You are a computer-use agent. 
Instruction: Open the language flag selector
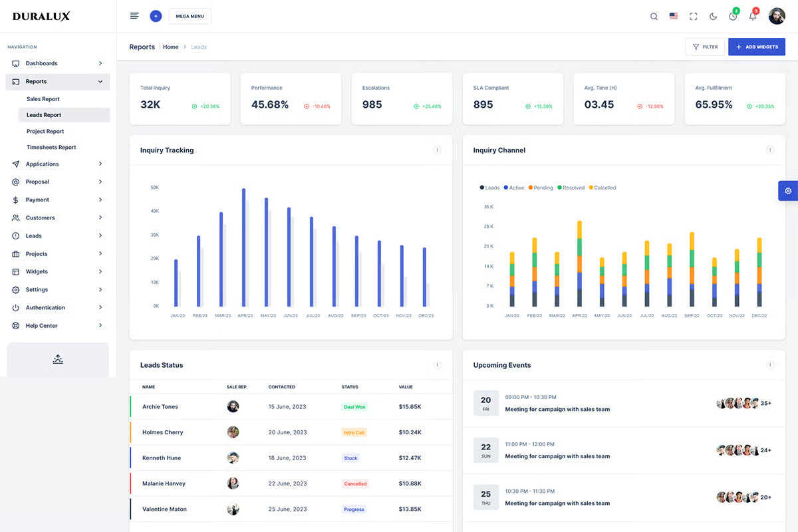(674, 16)
